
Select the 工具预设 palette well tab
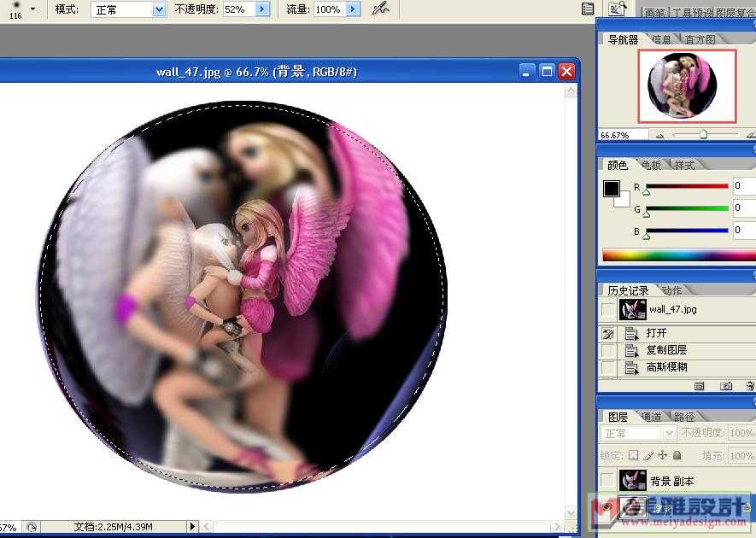click(x=692, y=13)
